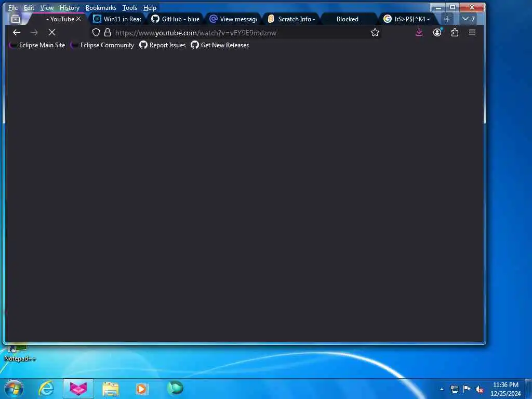
Task: Switch to the Win11 in React tab
Action: (117, 19)
